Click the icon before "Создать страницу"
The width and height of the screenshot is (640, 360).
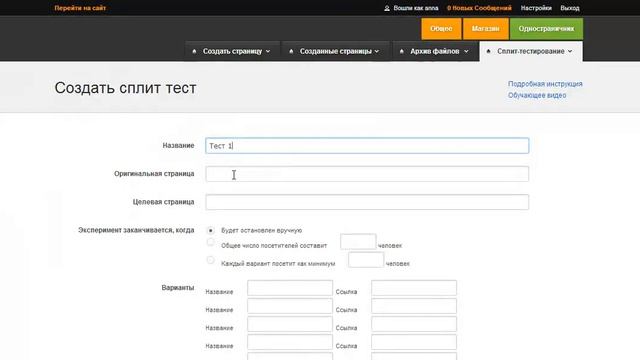pyautogui.click(x=194, y=51)
